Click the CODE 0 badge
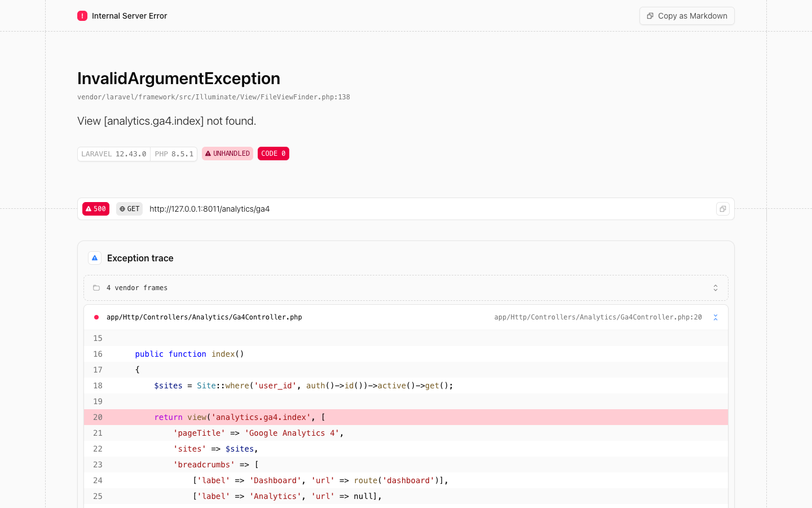The height and width of the screenshot is (508, 812). point(273,154)
